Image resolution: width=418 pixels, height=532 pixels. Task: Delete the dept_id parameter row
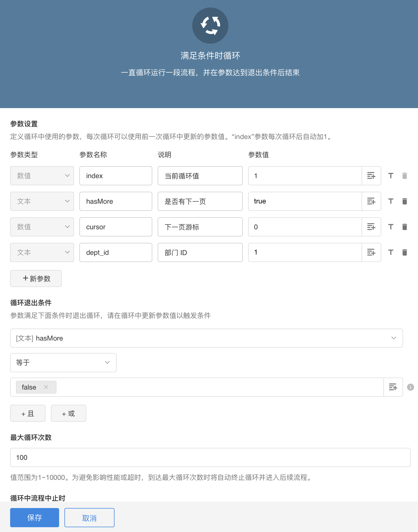point(404,252)
